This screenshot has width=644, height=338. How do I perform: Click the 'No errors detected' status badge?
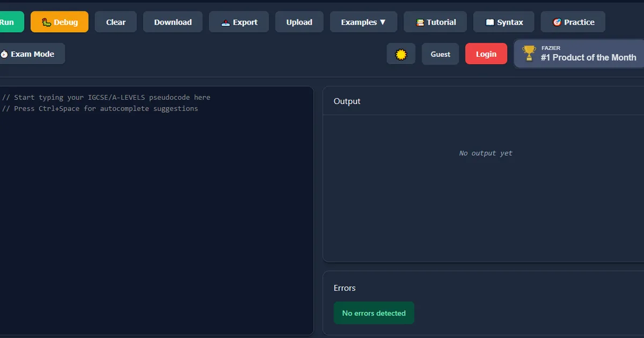click(374, 313)
